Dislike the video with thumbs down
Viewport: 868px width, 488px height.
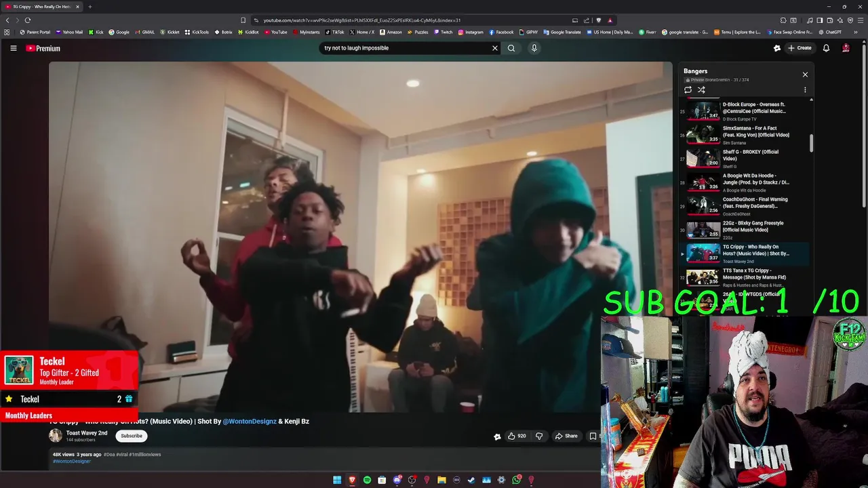coord(539,436)
